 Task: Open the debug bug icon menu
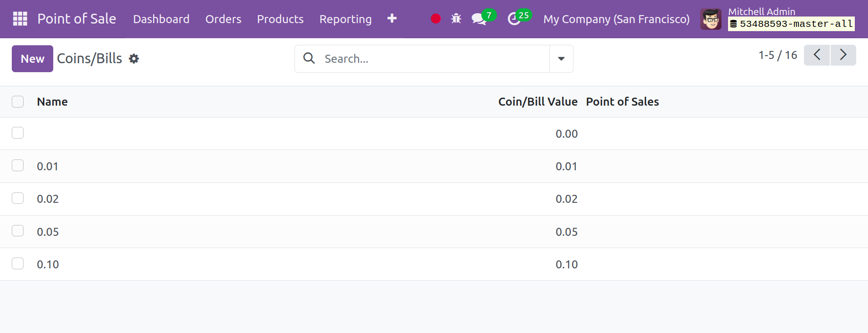pos(456,19)
